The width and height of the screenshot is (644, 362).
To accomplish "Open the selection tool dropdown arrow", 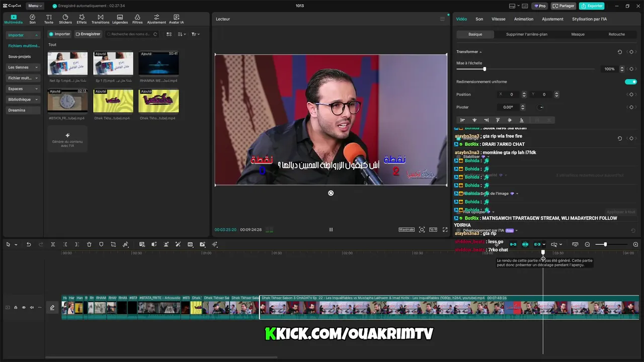I will coord(16,244).
